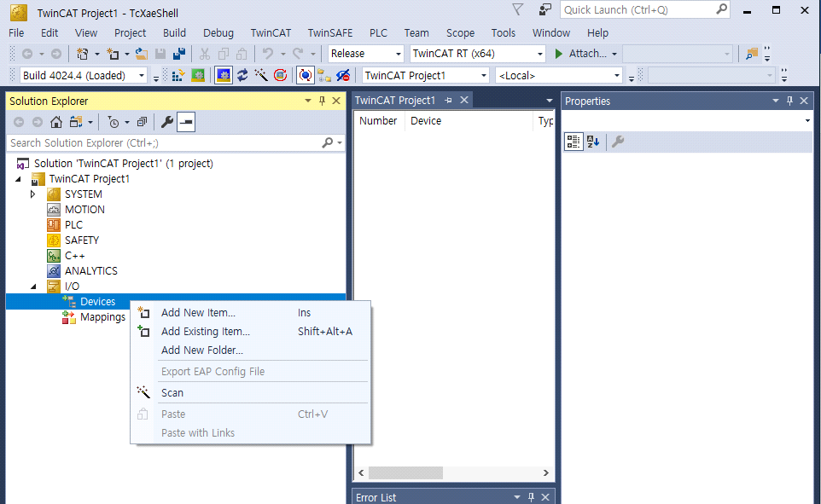Click the Alphabetical sort icon in Properties
Image resolution: width=821 pixels, height=504 pixels.
point(593,142)
